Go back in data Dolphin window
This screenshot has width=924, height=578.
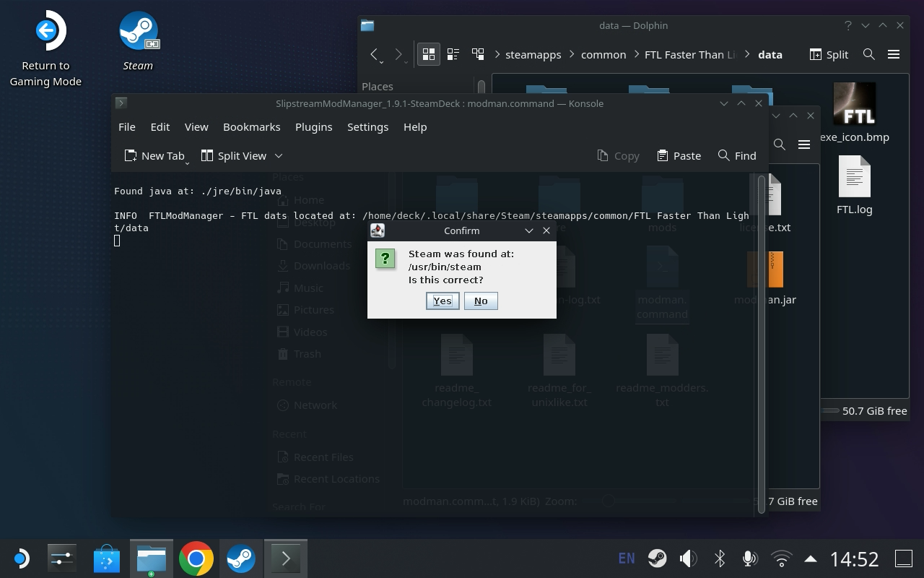point(374,54)
